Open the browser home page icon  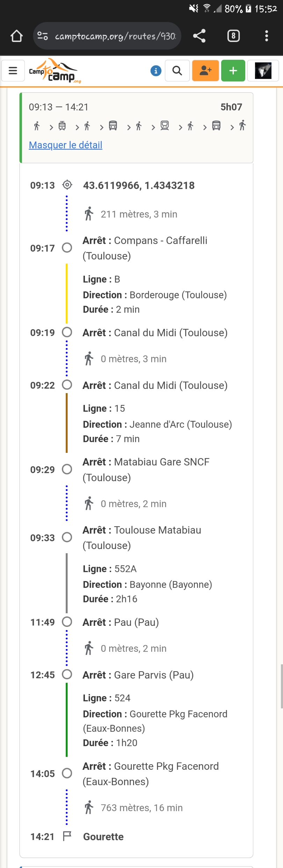pyautogui.click(x=16, y=36)
